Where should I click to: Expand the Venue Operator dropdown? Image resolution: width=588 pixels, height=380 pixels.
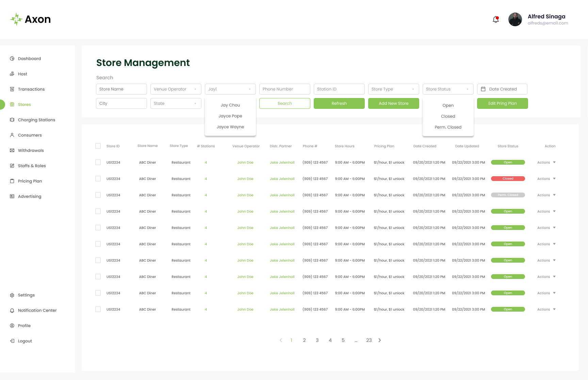176,89
